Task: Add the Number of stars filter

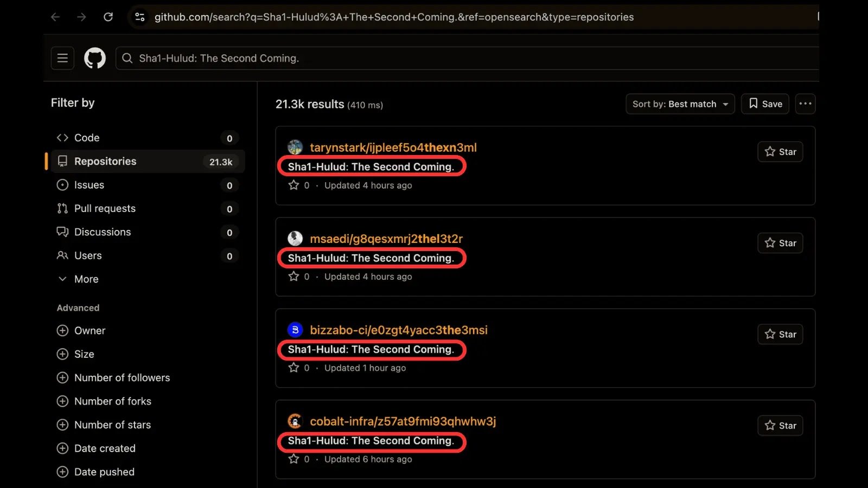Action: pos(112,425)
